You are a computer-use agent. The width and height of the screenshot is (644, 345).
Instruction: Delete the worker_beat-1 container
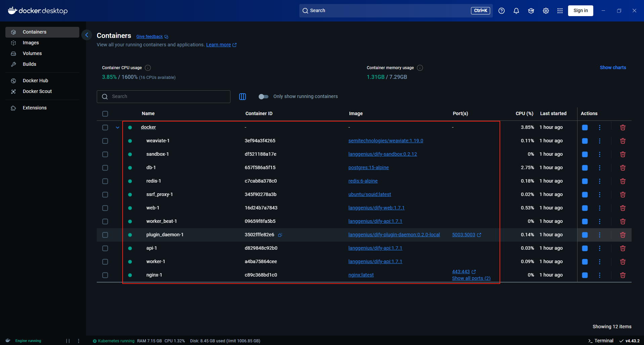click(623, 221)
